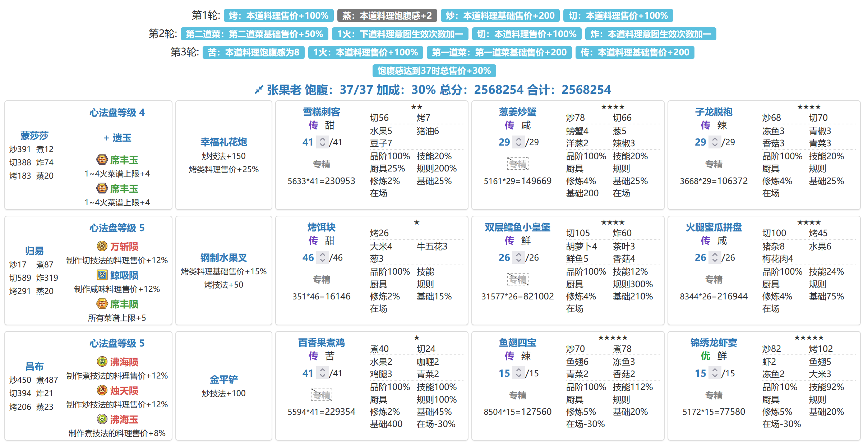Click the green 优 grade on 锦绣龙虾宴

pos(705,356)
